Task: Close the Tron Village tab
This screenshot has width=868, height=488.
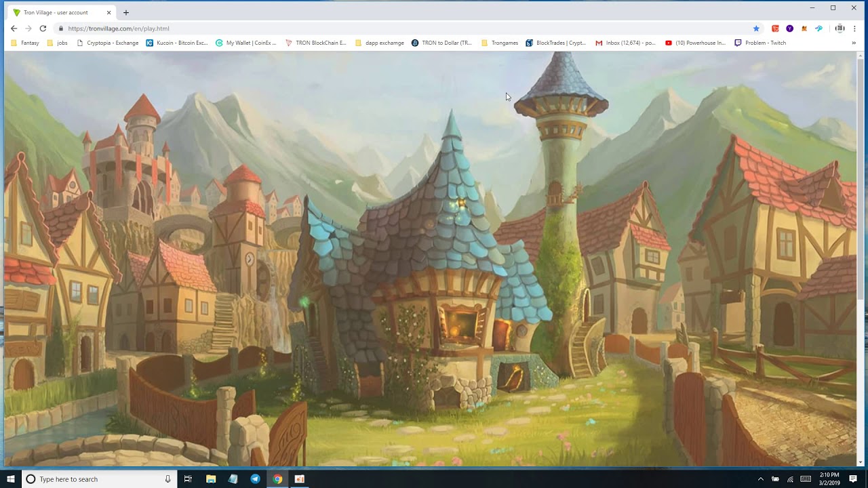Action: coord(108,12)
